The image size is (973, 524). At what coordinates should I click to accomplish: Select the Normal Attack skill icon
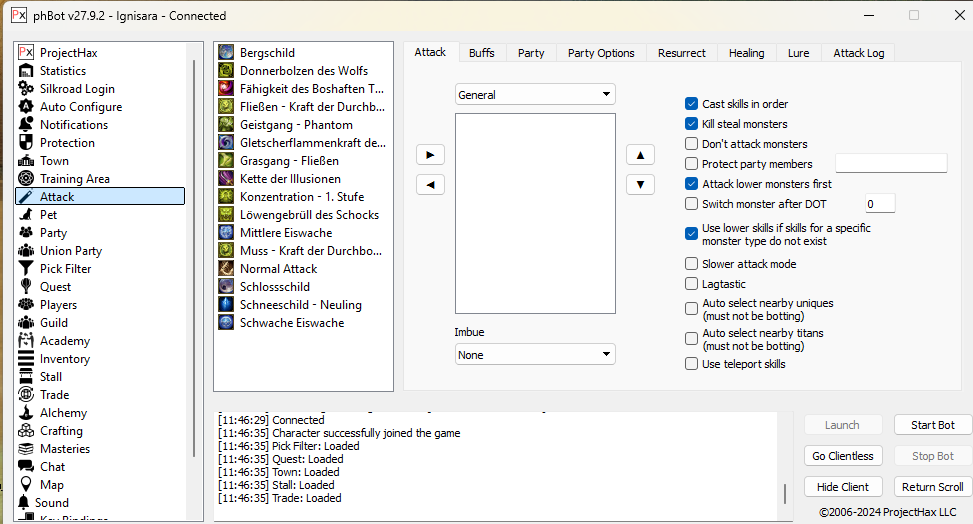point(227,269)
